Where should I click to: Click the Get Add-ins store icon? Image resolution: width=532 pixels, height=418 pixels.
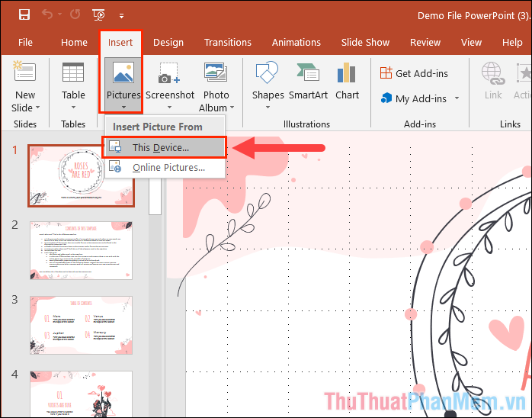[386, 72]
